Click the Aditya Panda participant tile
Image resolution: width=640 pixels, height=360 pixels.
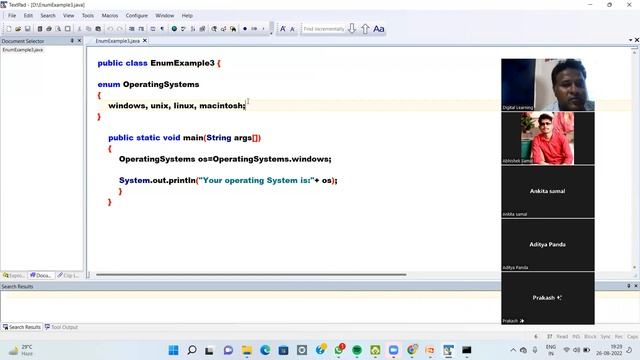click(x=548, y=245)
